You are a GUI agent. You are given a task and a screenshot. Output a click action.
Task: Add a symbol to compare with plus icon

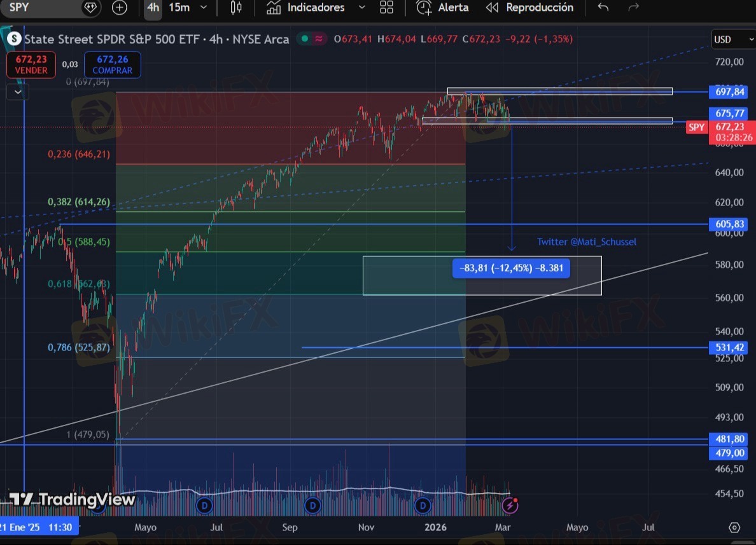119,7
